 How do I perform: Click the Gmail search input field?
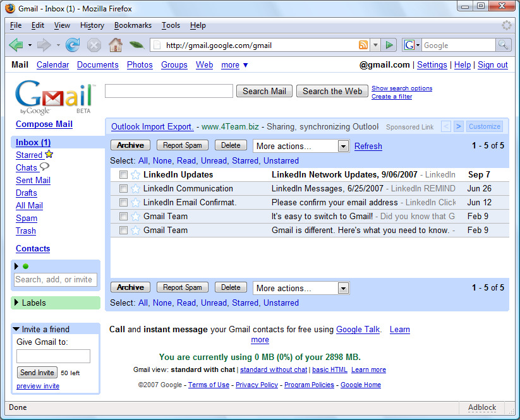(169, 91)
